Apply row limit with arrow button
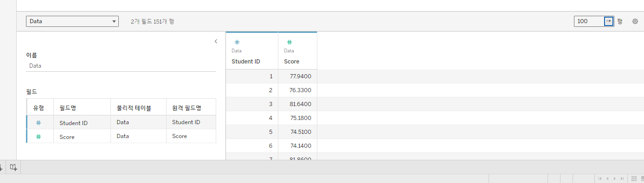This screenshot has height=183, width=644. 608,21
